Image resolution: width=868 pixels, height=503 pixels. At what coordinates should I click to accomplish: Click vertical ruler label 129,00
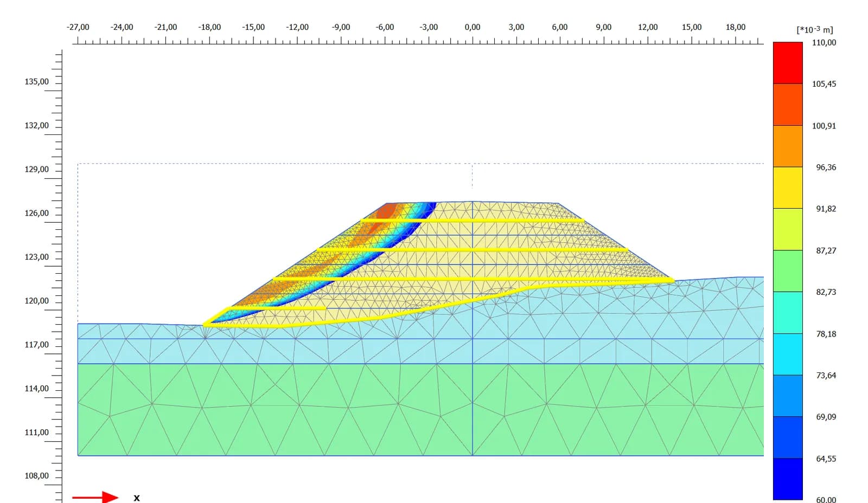point(36,169)
